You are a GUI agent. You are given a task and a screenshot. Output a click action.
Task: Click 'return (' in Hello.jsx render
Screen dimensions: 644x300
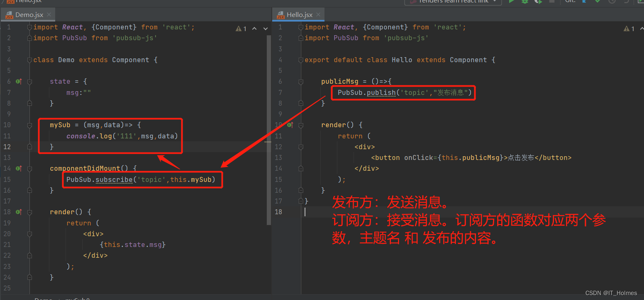[x=354, y=136]
